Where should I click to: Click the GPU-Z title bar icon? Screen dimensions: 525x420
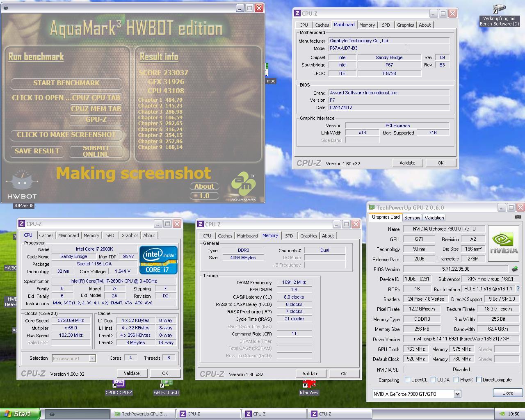tap(372, 208)
